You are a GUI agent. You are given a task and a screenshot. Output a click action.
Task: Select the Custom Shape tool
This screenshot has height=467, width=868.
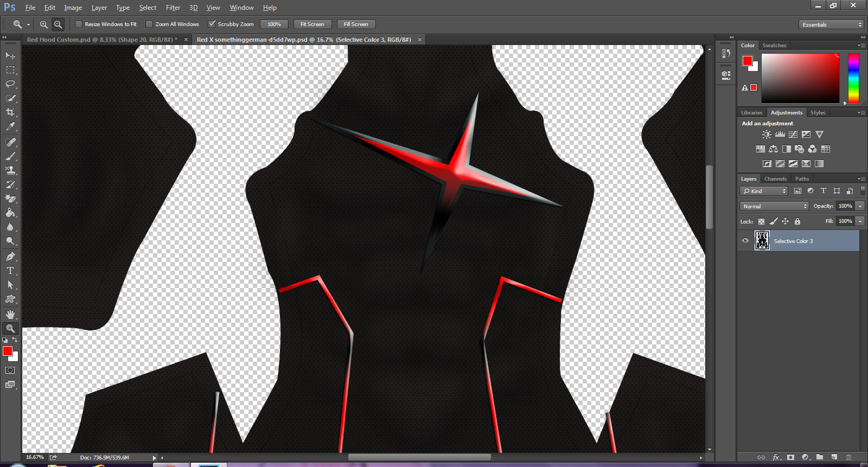(x=10, y=299)
